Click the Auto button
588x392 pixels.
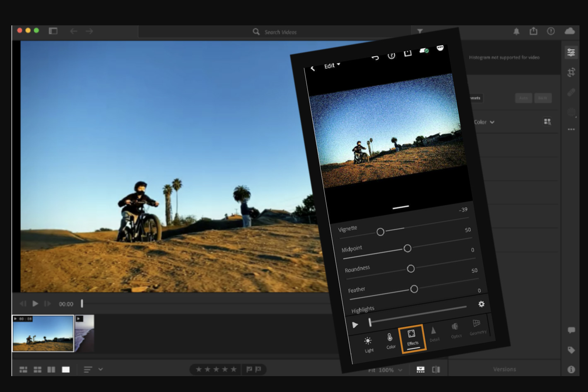523,98
